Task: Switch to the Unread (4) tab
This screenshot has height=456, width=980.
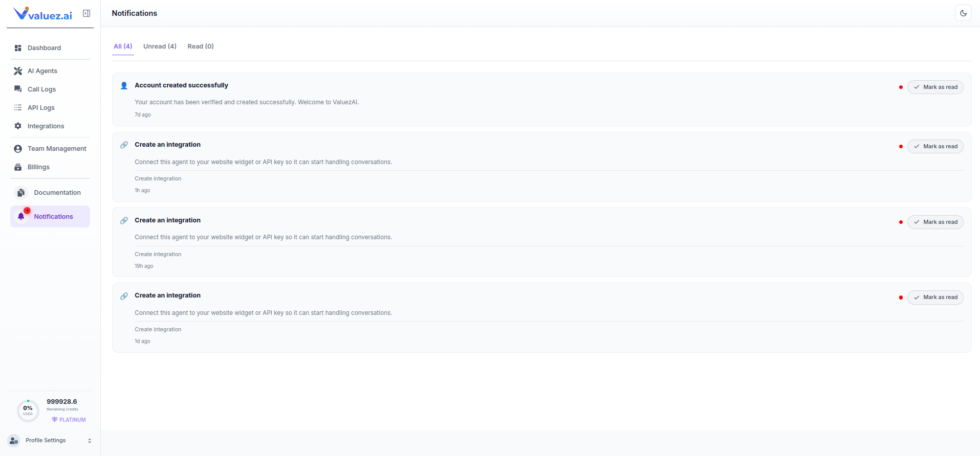Action: point(160,47)
